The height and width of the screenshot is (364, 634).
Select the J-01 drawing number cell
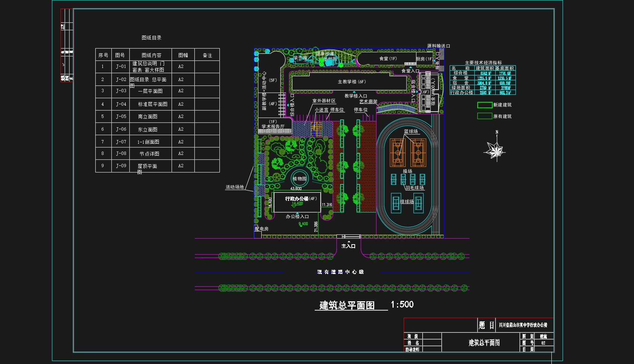121,66
